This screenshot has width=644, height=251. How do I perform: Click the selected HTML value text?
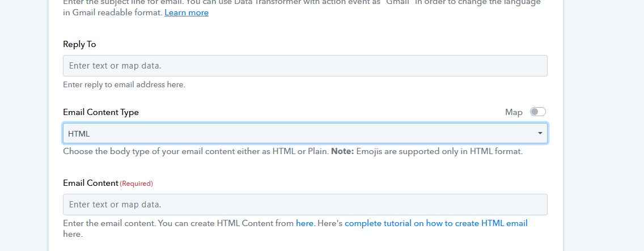click(x=79, y=134)
